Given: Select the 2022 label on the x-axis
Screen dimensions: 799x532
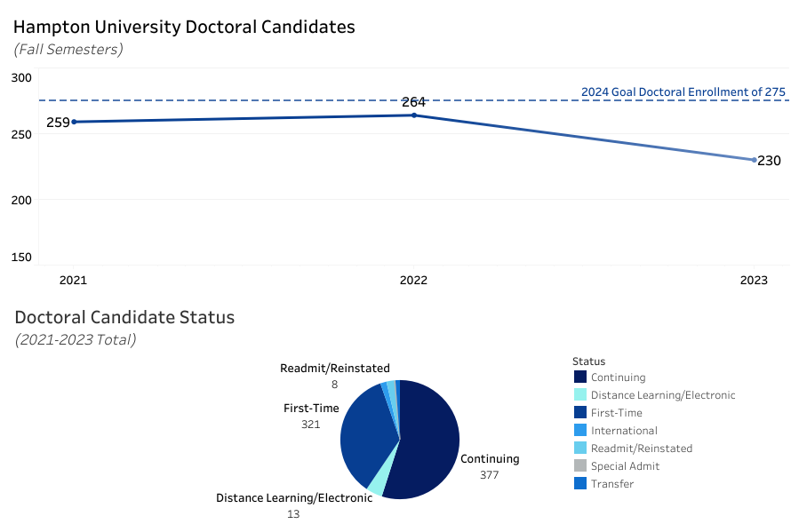Looking at the screenshot, I should [413, 281].
